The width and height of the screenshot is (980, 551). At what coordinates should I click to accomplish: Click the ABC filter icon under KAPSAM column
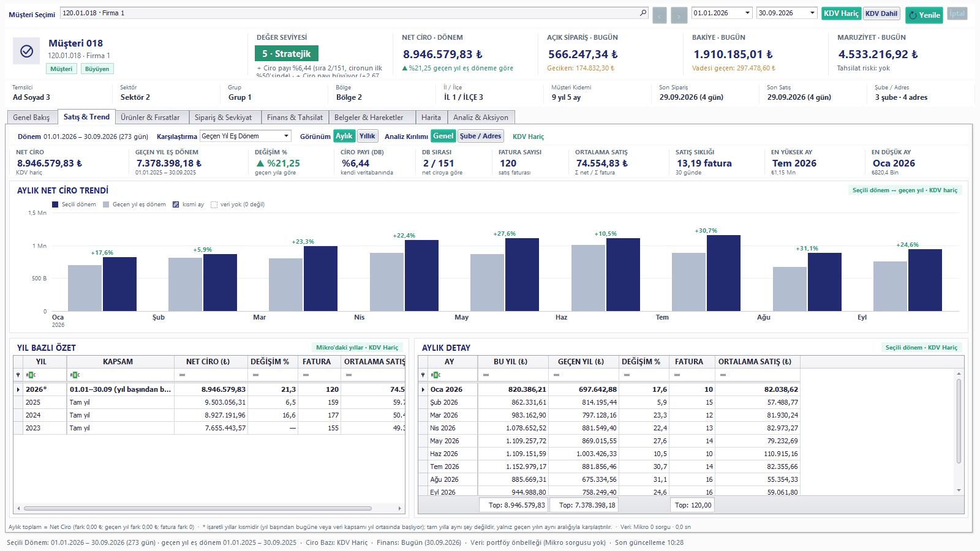pyautogui.click(x=75, y=375)
